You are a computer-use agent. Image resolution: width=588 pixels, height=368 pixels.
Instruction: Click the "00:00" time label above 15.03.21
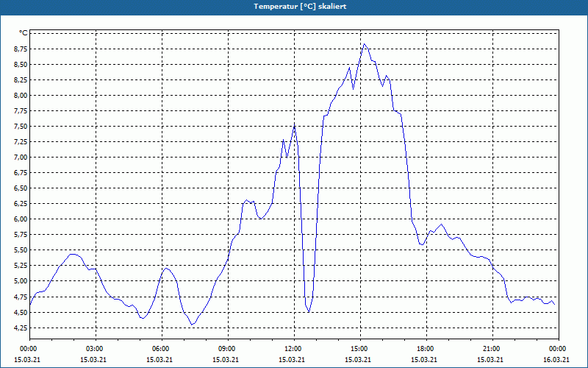(28, 349)
